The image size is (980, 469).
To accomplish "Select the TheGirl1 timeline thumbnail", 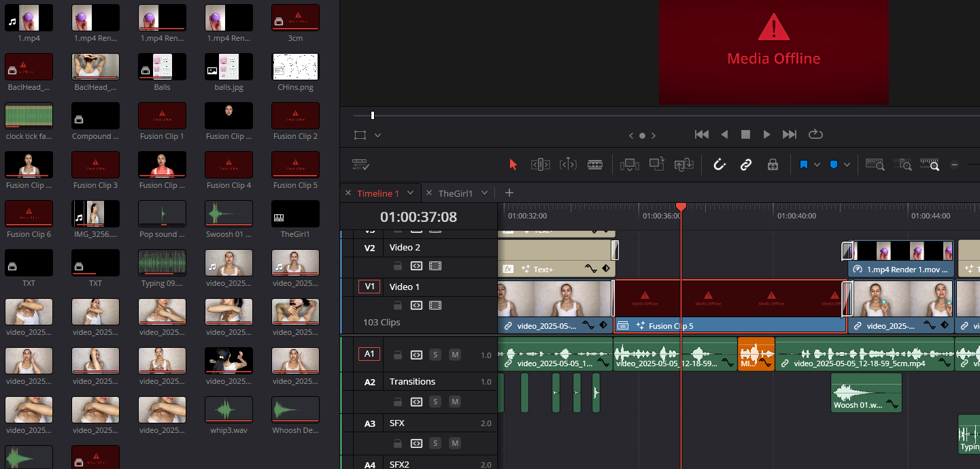I will tap(295, 214).
